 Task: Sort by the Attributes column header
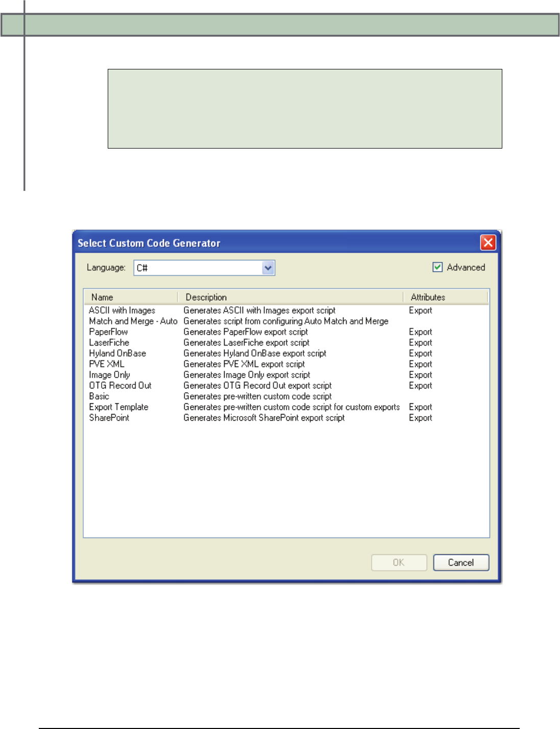[x=446, y=297]
